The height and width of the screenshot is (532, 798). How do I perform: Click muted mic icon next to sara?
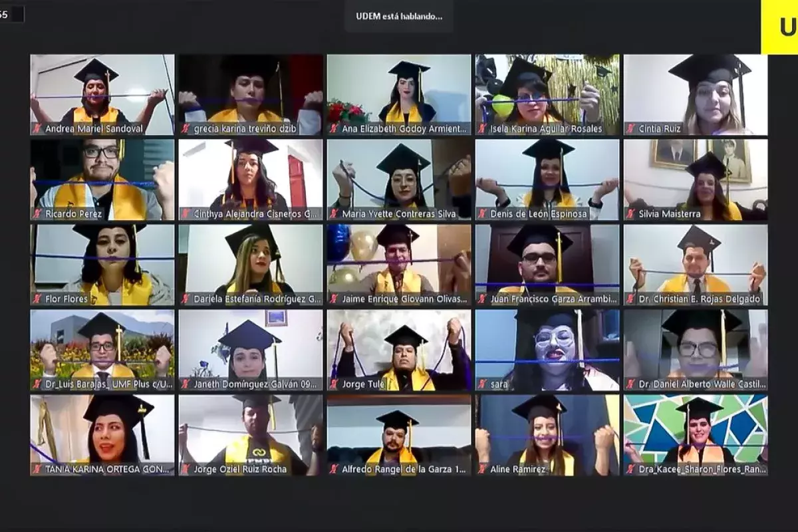click(x=483, y=384)
